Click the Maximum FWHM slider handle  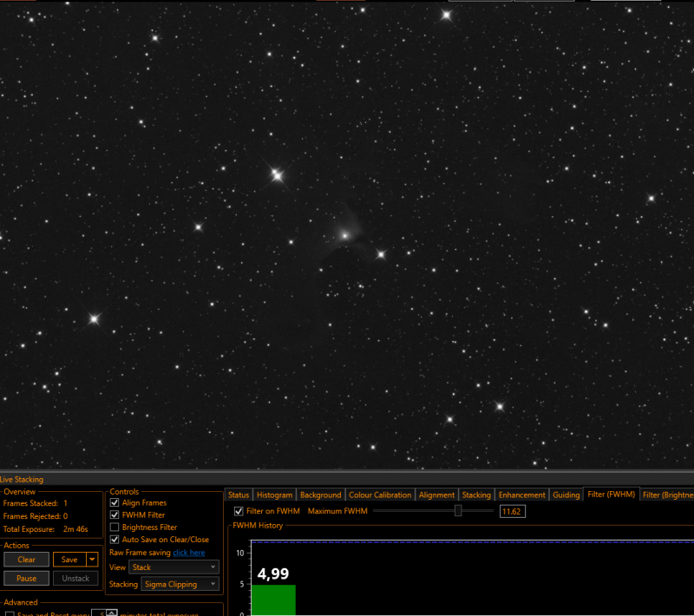point(458,511)
